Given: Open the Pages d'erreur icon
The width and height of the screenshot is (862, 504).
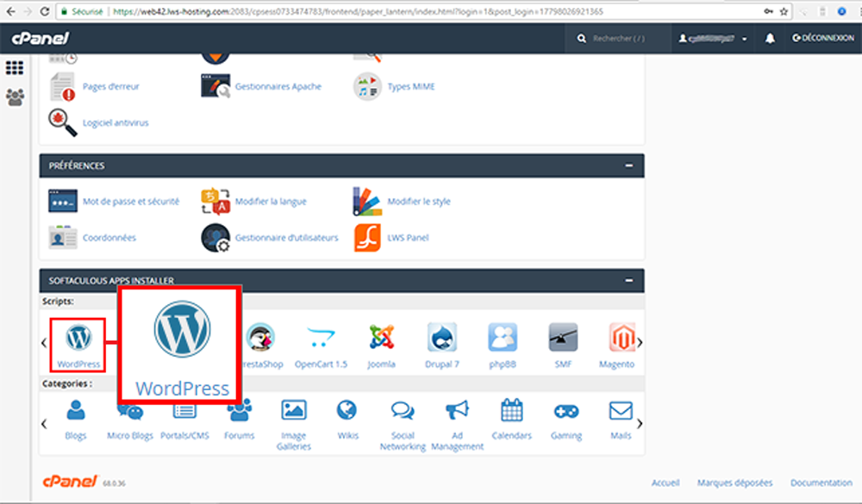Looking at the screenshot, I should point(62,87).
